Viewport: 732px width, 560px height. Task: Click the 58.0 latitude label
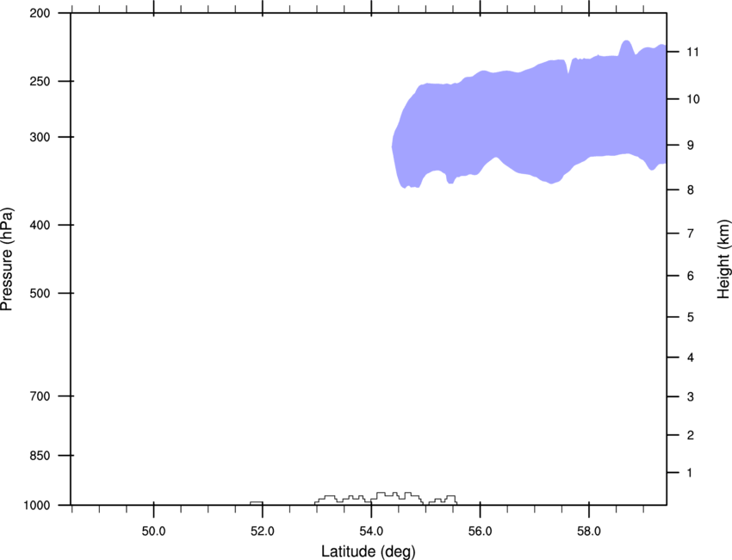click(589, 532)
